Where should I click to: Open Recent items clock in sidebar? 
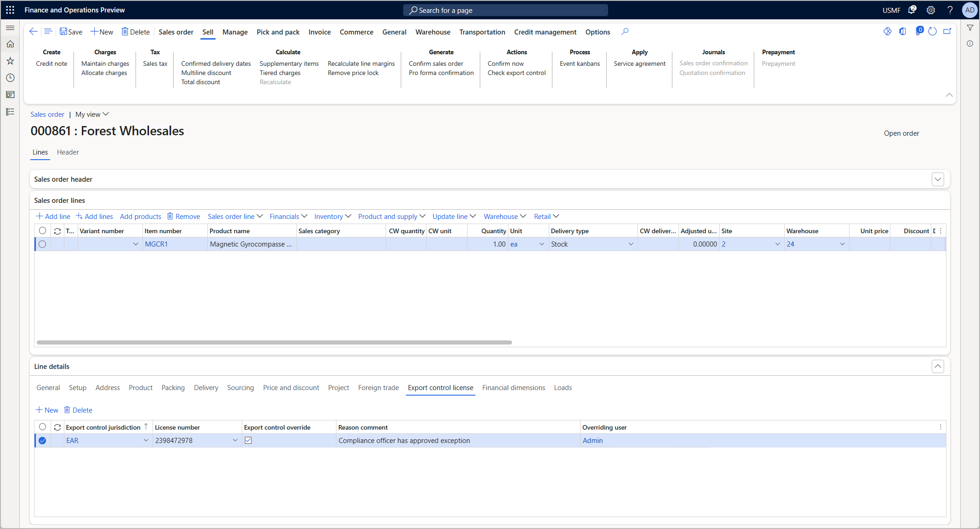[10, 78]
